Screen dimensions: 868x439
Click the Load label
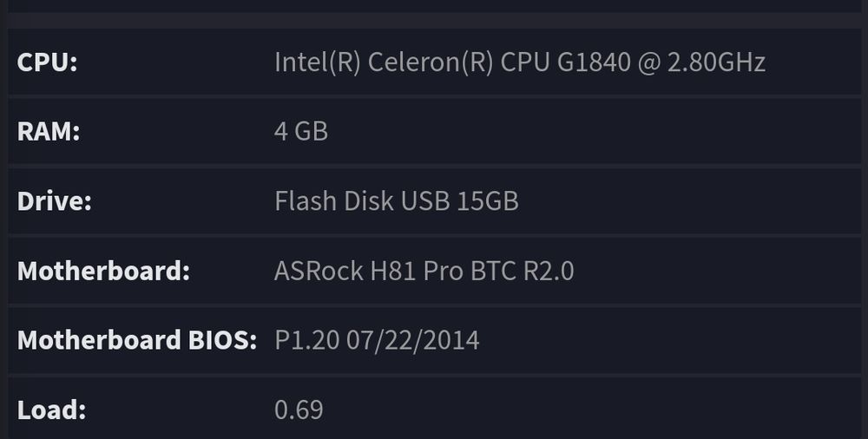point(51,410)
